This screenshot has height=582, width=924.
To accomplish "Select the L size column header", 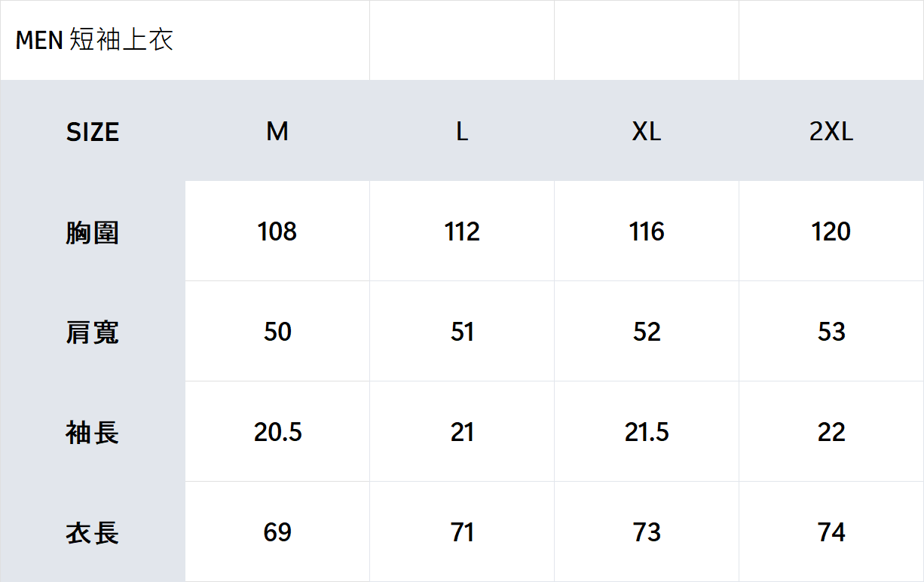I will (x=462, y=132).
